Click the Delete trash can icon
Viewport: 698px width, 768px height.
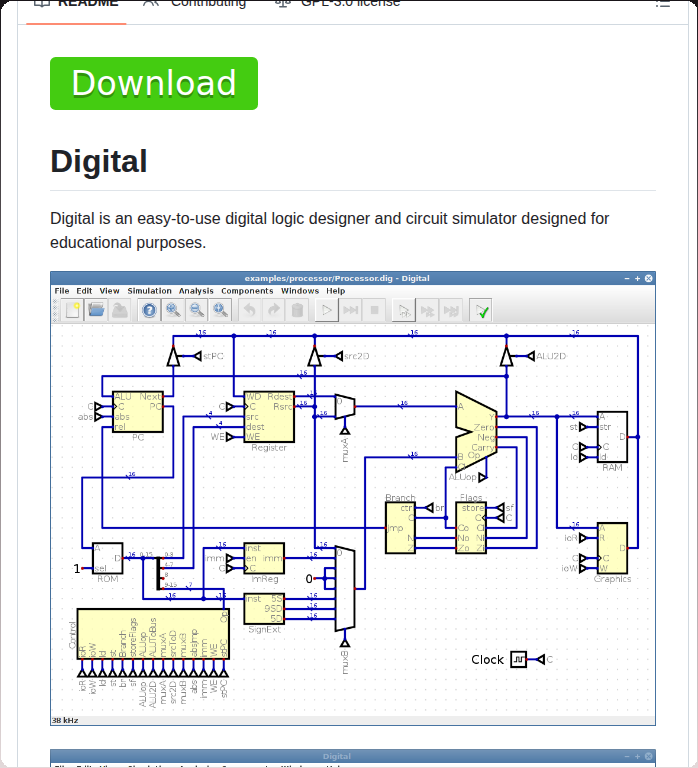coord(297,310)
